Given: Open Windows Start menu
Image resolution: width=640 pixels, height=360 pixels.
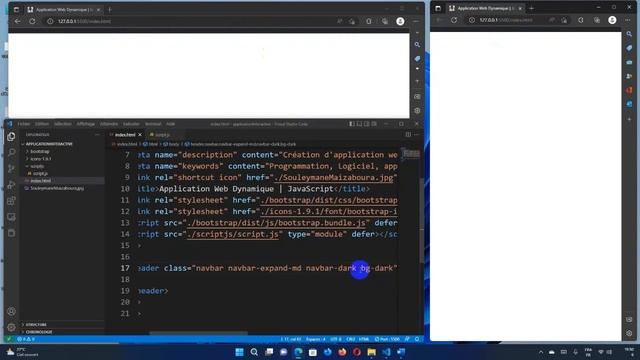Looking at the screenshot, I should (x=239, y=352).
